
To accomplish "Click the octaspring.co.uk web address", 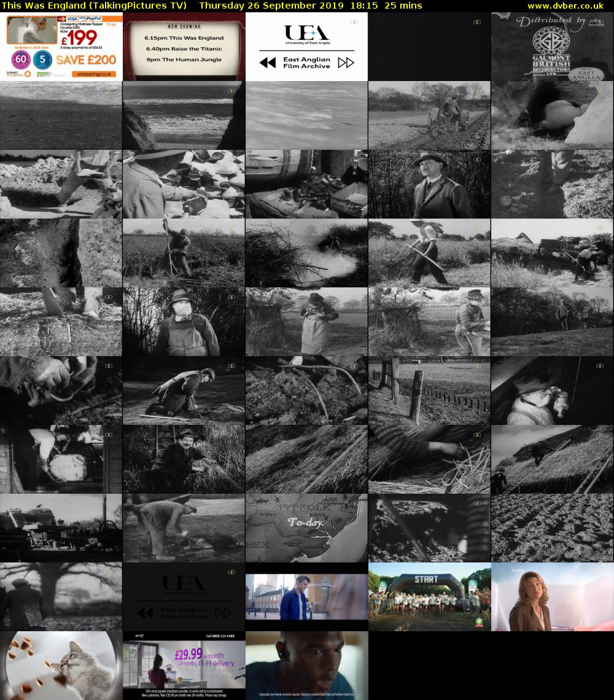I will [94, 74].
